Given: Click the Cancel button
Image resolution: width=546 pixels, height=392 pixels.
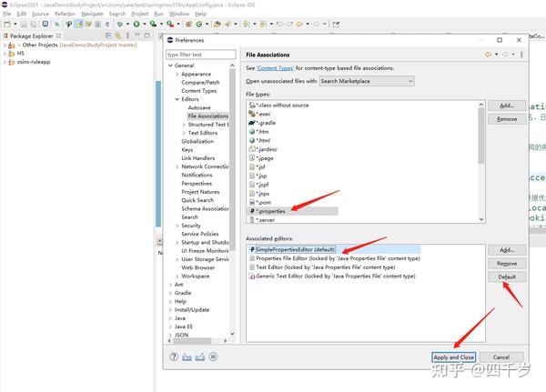Looking at the screenshot, I should click(x=501, y=357).
